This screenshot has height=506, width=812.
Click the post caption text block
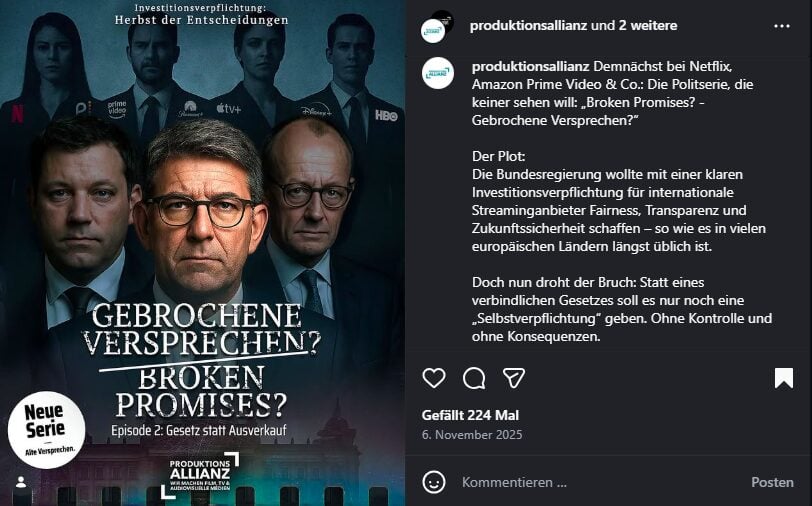click(x=621, y=201)
